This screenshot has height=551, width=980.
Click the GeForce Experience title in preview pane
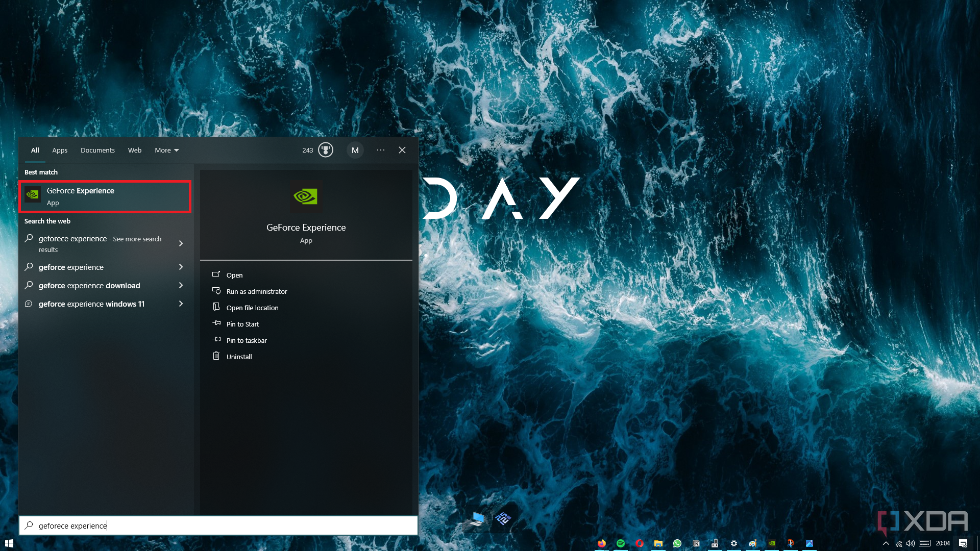[x=306, y=228]
